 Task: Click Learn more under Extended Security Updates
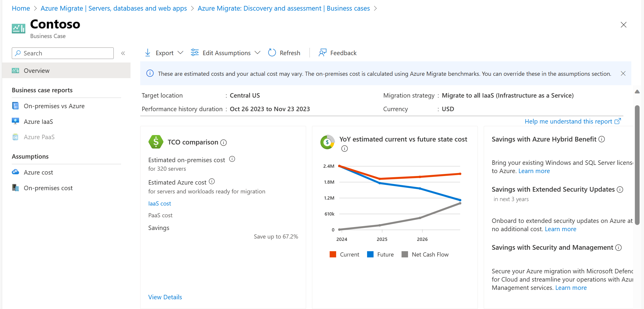pyautogui.click(x=560, y=229)
